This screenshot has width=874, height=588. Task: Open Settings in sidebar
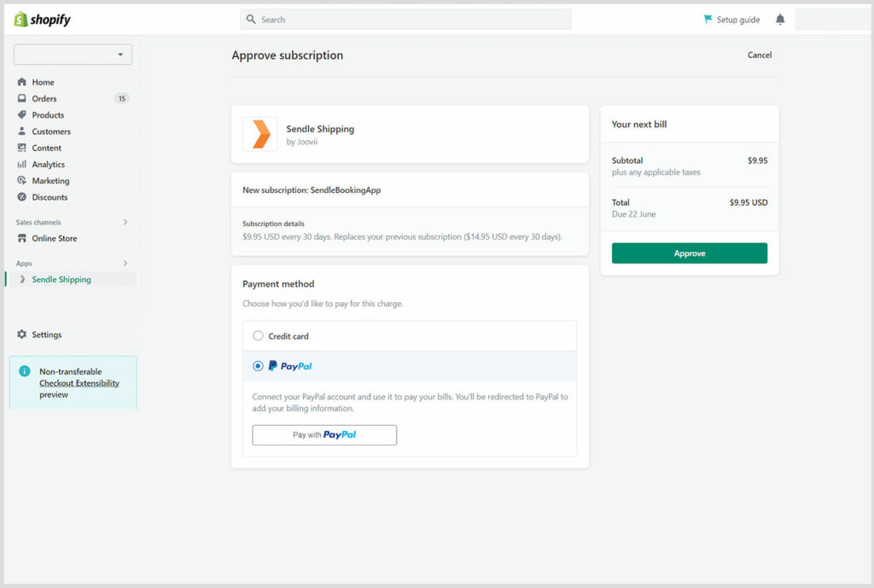click(47, 335)
